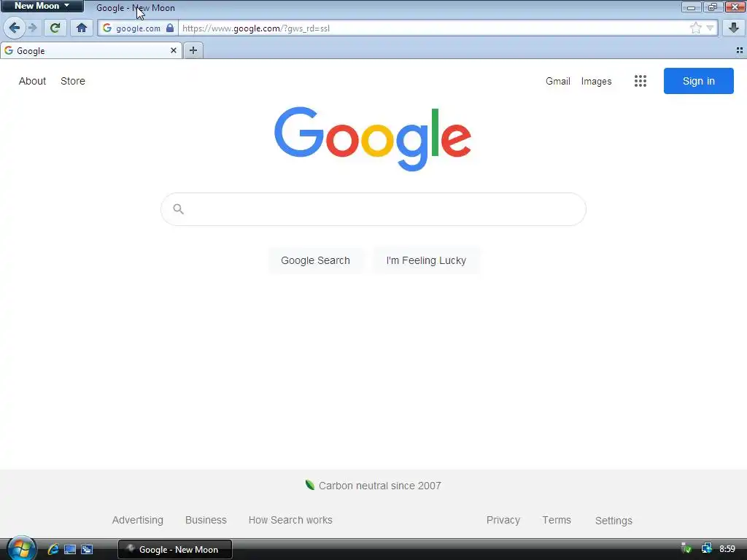Screen dimensions: 747x560
Task: Click Switch between windows icon
Action: [x=87, y=550]
